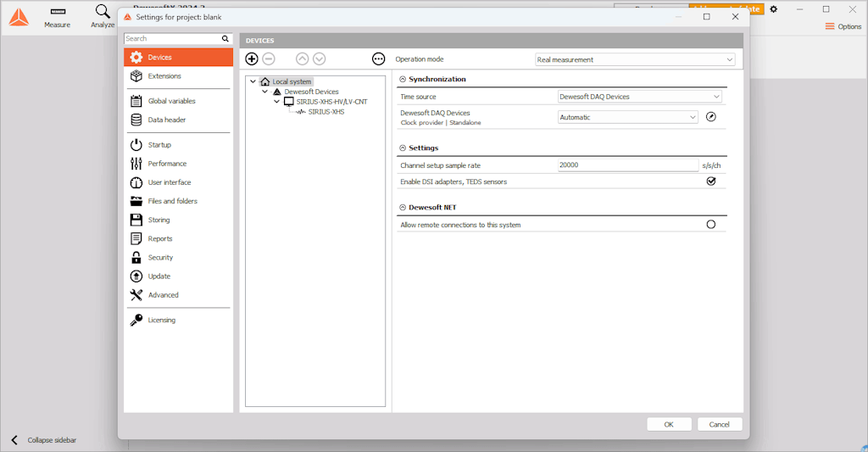Collapse the Local system tree node
Screen dimensions: 868x452
click(x=253, y=81)
